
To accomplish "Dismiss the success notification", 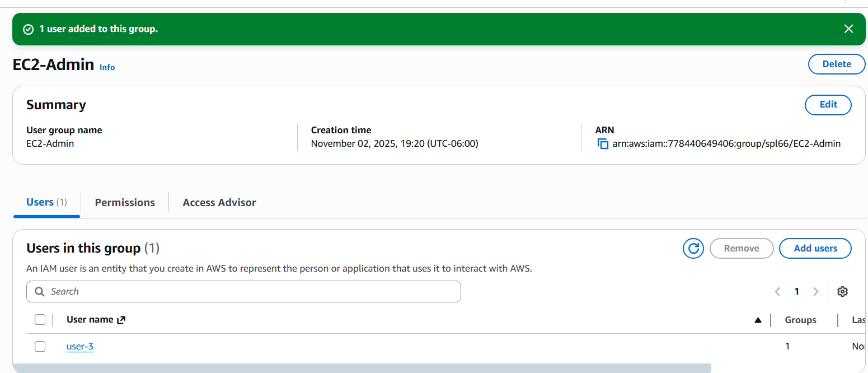I will coord(848,29).
